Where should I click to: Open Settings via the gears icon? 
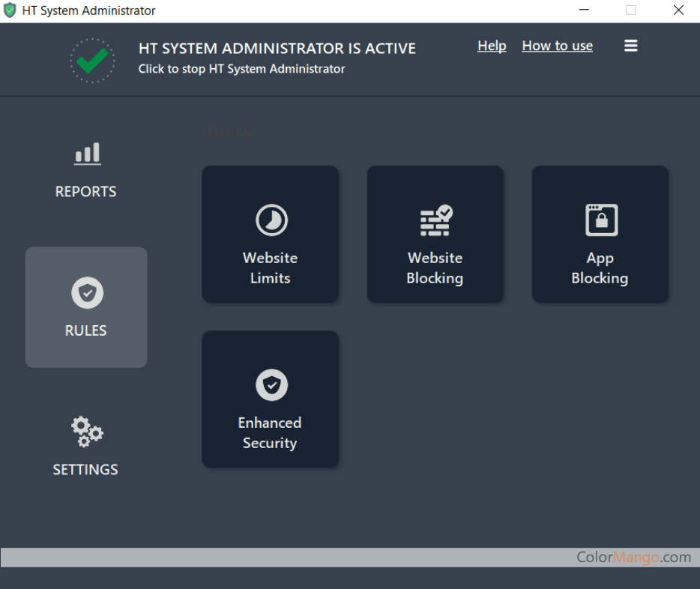click(85, 431)
